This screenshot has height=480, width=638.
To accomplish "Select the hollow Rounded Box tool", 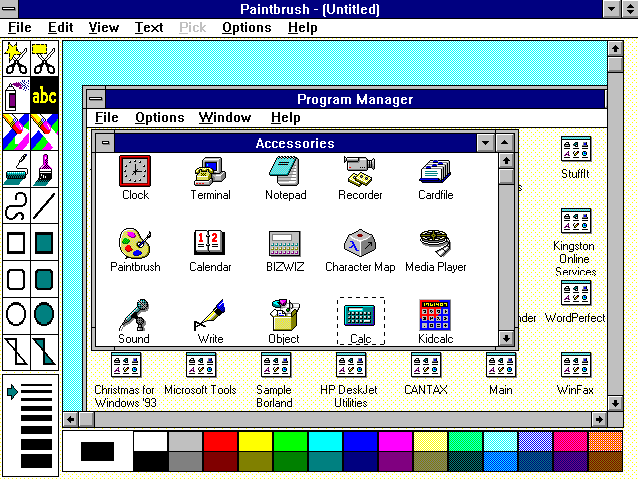I will [x=16, y=279].
